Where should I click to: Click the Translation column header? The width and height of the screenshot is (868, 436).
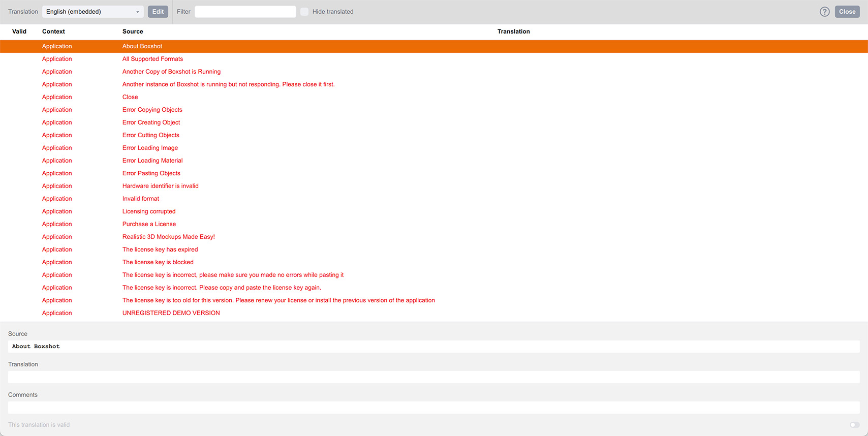coord(513,32)
